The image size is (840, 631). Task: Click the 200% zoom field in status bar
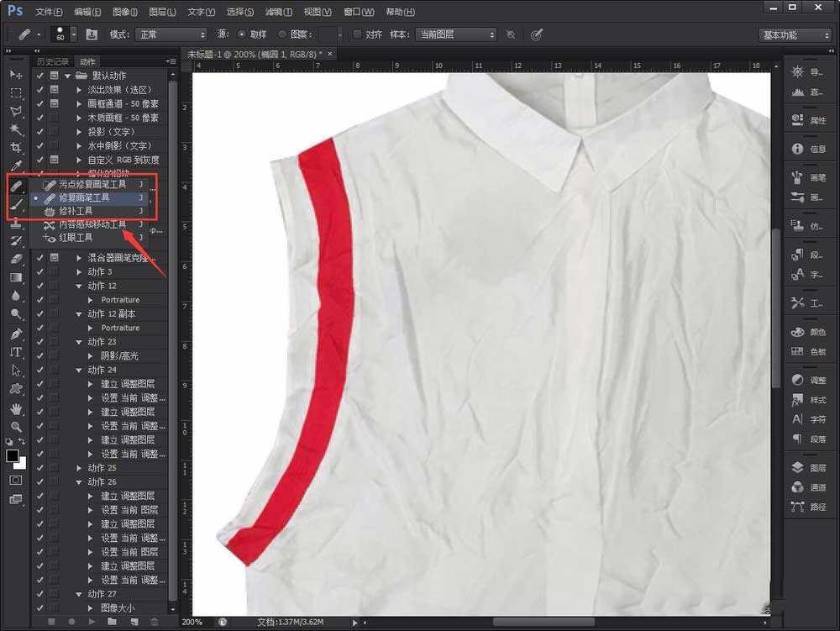(x=192, y=622)
